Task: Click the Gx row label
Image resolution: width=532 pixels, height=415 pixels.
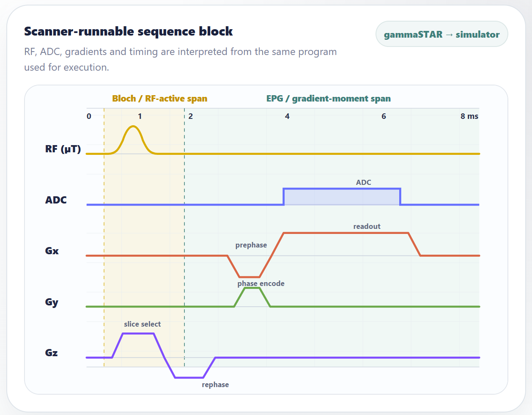Action: pos(52,250)
